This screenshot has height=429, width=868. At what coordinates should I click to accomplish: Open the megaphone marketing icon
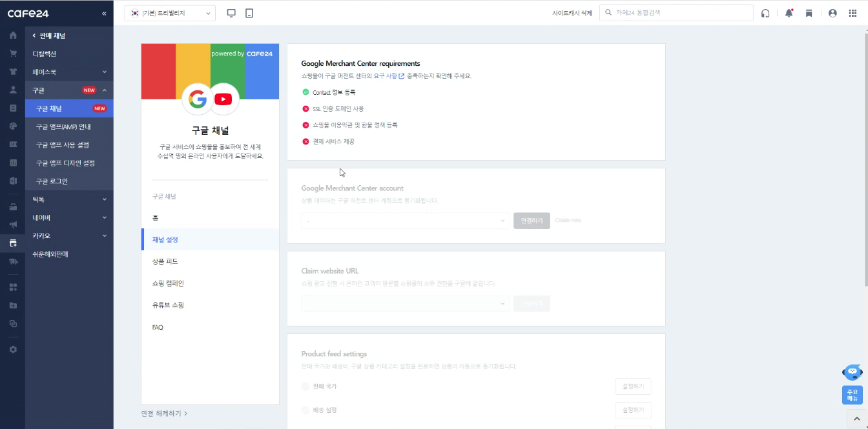(x=13, y=224)
